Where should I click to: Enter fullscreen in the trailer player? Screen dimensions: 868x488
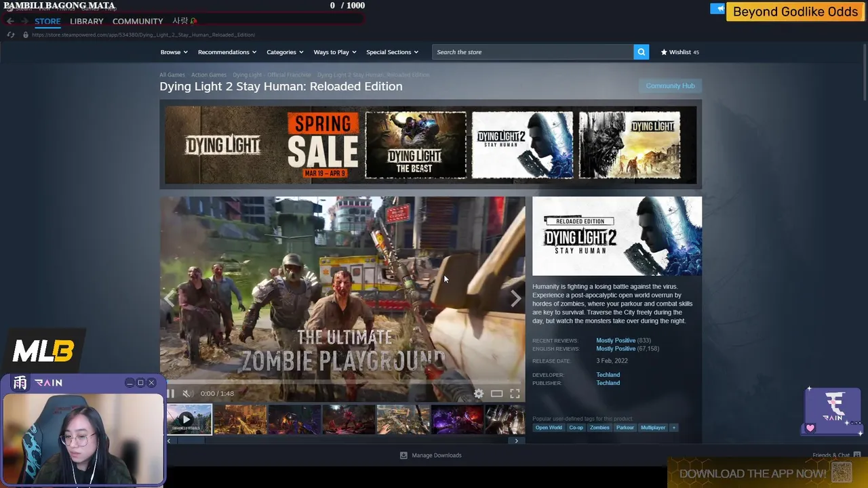tap(515, 393)
